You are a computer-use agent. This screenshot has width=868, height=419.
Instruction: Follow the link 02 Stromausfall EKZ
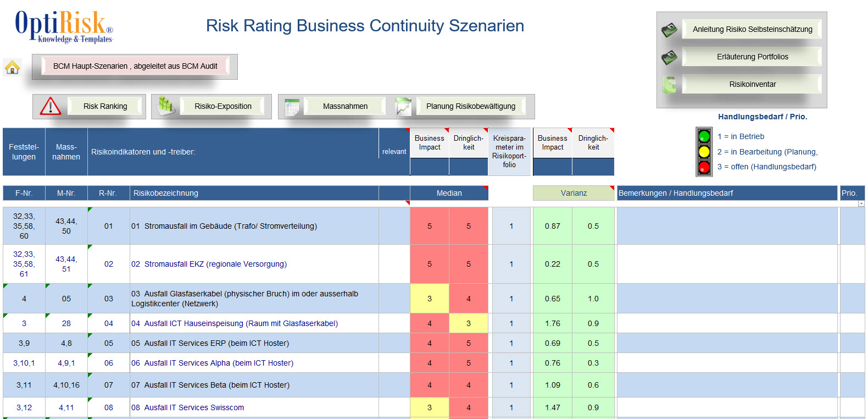(x=209, y=264)
